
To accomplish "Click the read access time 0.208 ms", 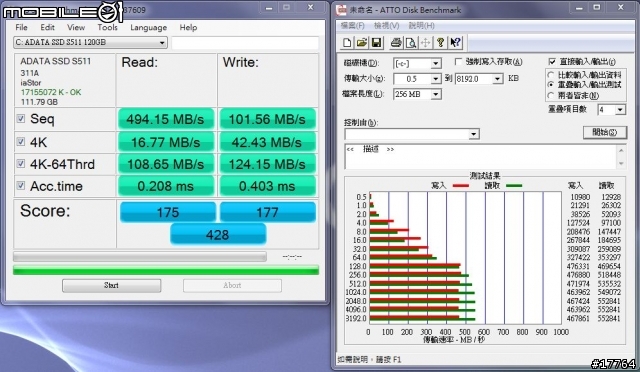I will [165, 186].
